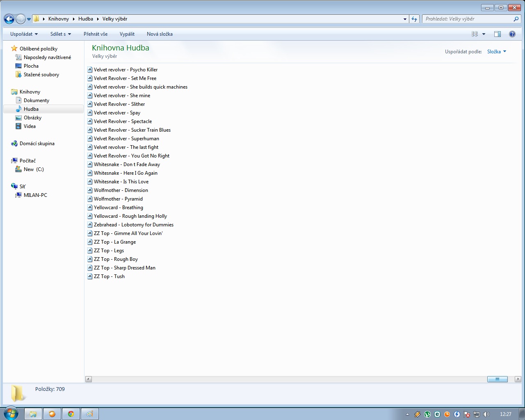Click the Nová složka button
Screen dimensions: 525x420
click(x=160, y=34)
